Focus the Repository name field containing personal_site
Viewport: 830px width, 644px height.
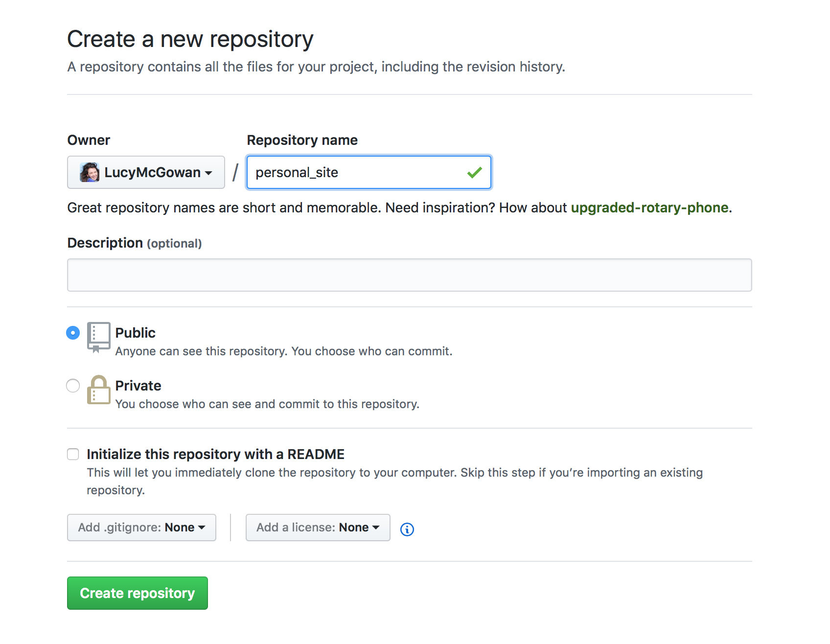[357, 172]
